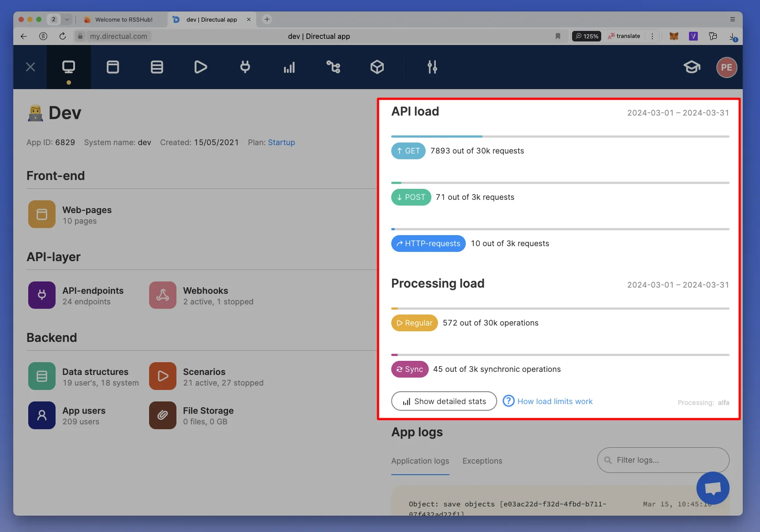Click the 125% zoom indicator
This screenshot has height=532, width=760.
pos(587,36)
